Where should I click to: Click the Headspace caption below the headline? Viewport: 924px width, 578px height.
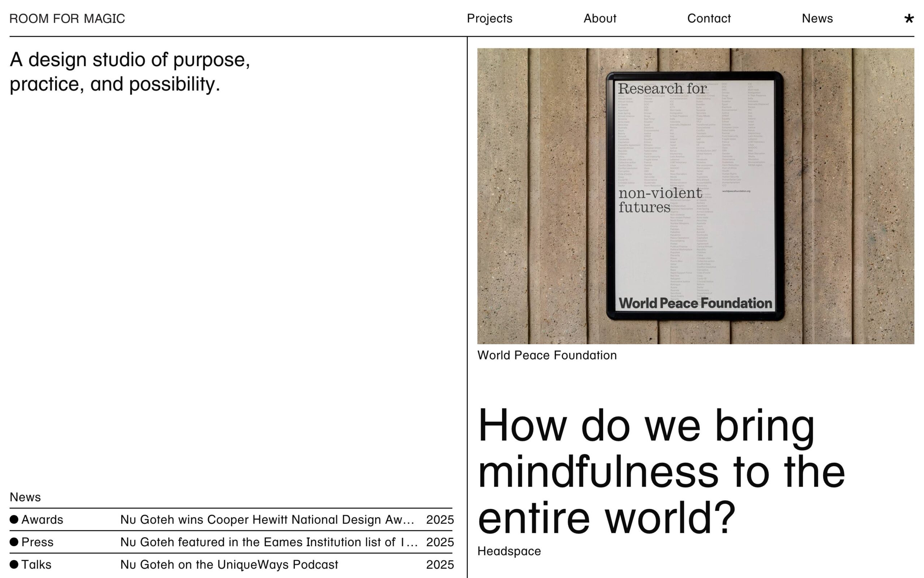(x=509, y=551)
